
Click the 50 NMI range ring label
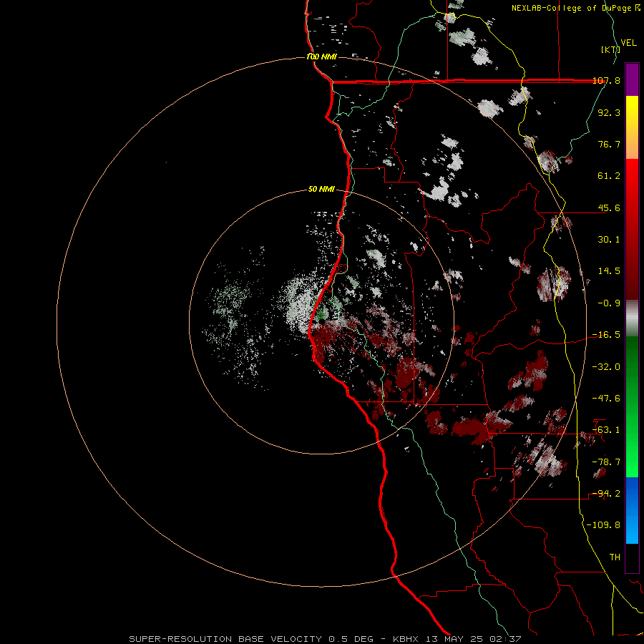[x=321, y=190]
